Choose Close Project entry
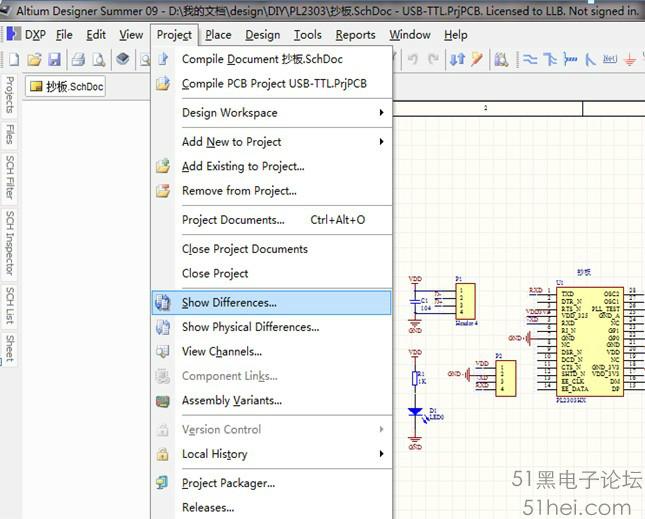Viewport: 645px width, 519px height. 271,273
